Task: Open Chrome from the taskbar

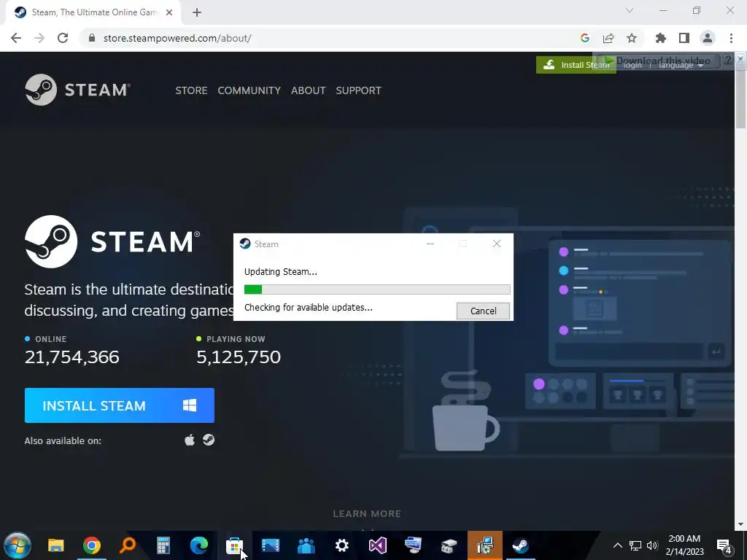Action: 91,545
